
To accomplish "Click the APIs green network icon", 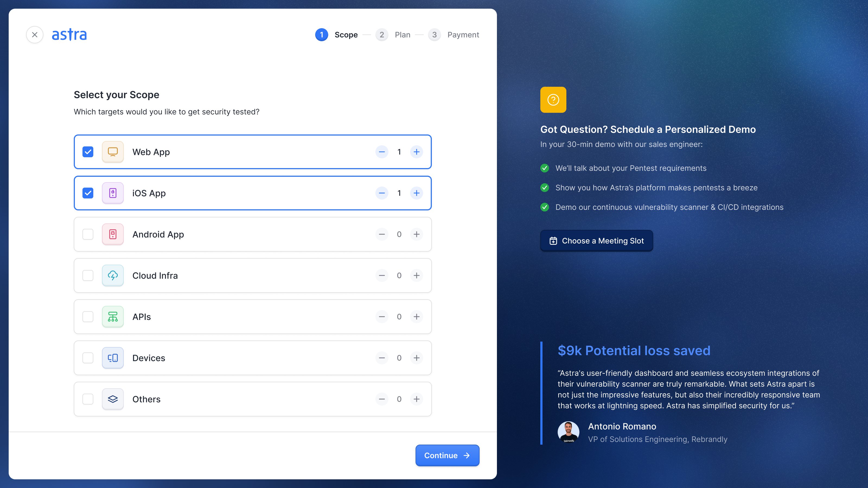I will [113, 317].
